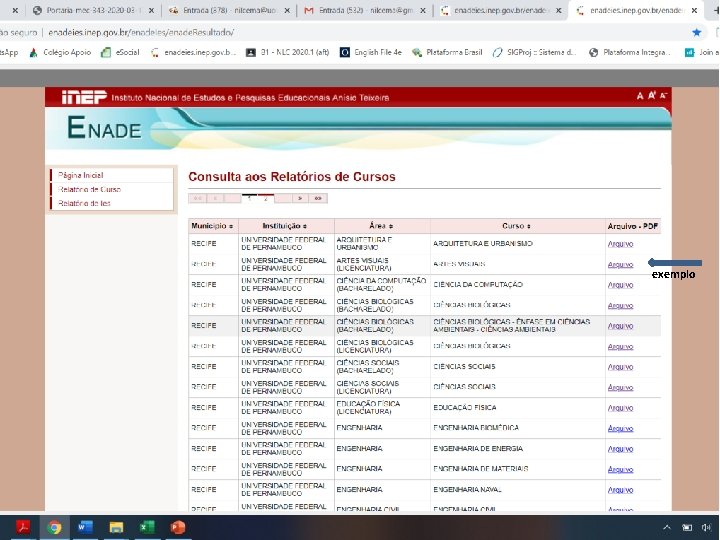Open the enadeies.inep.gov.b... bookmark
The width and height of the screenshot is (720, 540).
pyautogui.click(x=193, y=52)
